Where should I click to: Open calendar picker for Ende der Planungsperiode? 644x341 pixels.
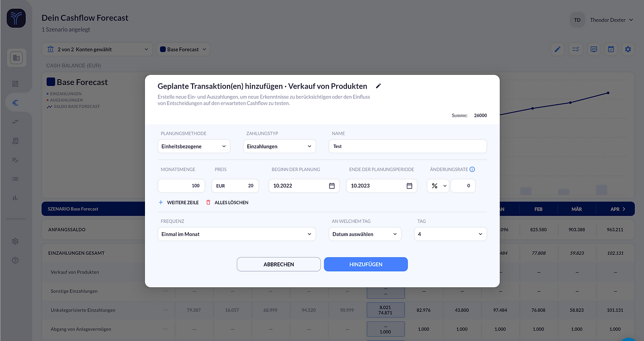pos(409,186)
